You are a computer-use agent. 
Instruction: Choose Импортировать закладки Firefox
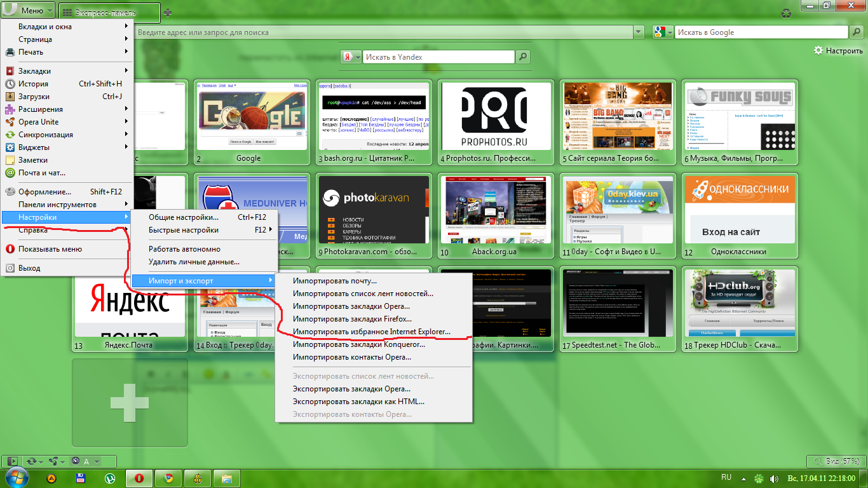[x=373, y=319]
